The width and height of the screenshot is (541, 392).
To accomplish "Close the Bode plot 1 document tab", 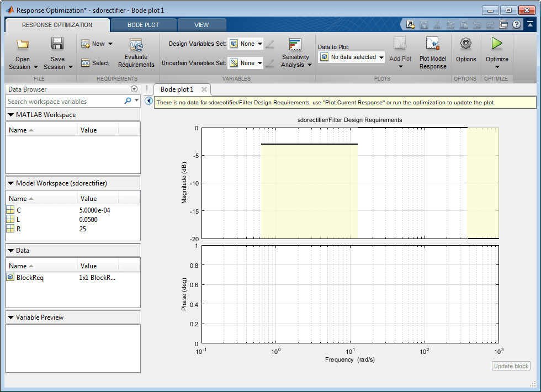I will [x=204, y=89].
